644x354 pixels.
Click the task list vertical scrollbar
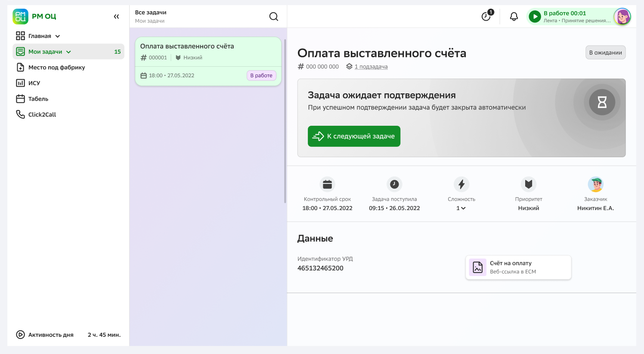(x=285, y=121)
